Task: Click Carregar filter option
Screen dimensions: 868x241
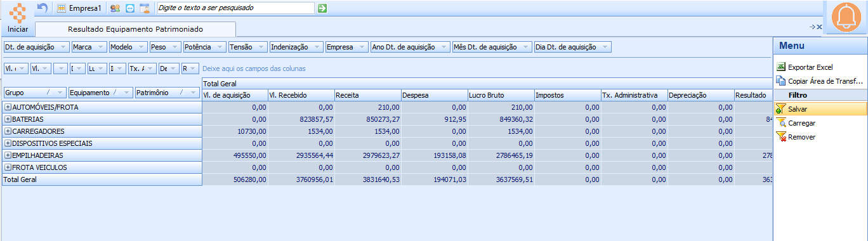Action: pyautogui.click(x=802, y=123)
